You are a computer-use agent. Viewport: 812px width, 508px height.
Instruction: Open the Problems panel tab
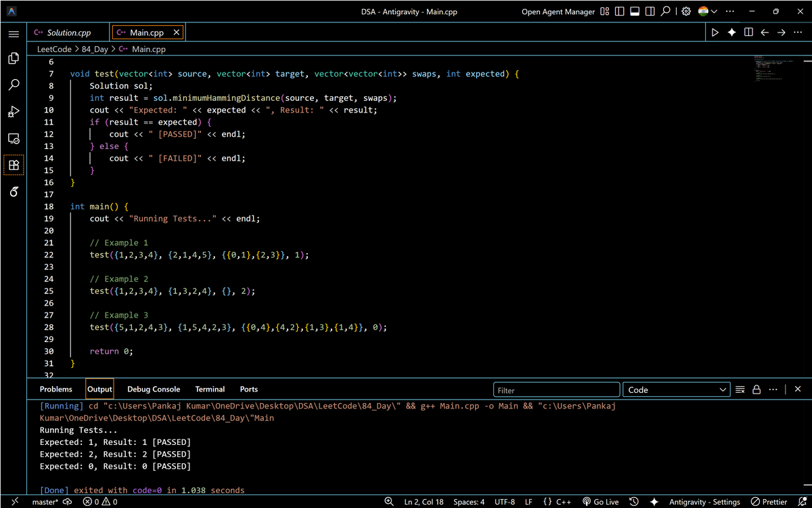tap(56, 389)
